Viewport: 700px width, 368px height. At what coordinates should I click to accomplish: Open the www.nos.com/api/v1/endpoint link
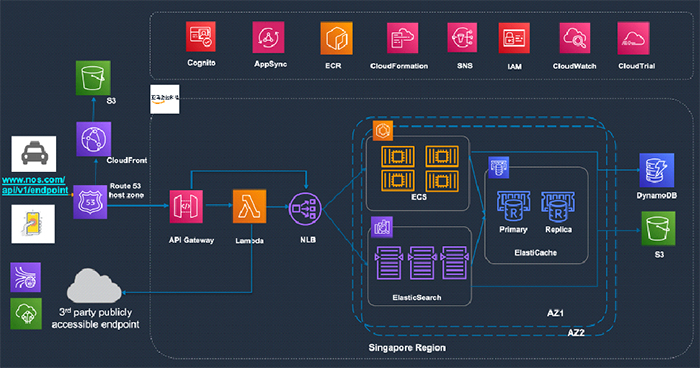tap(35, 185)
